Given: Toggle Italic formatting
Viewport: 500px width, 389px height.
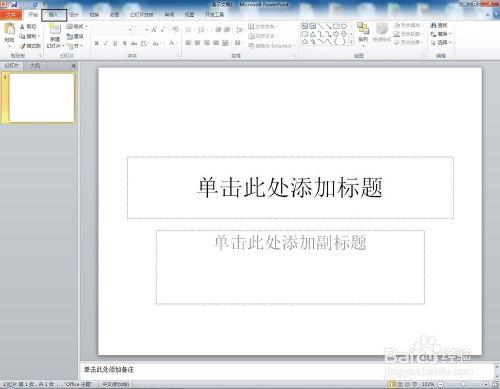Looking at the screenshot, I should pyautogui.click(x=106, y=43).
